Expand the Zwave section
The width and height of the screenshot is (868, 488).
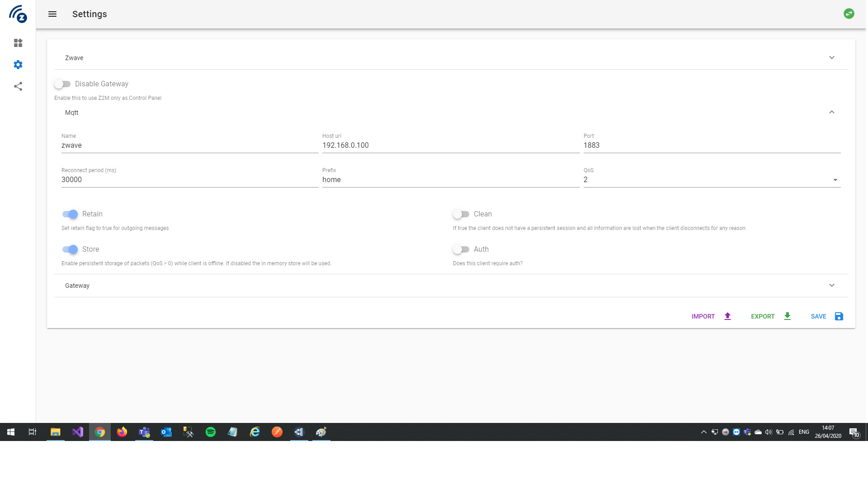(831, 57)
